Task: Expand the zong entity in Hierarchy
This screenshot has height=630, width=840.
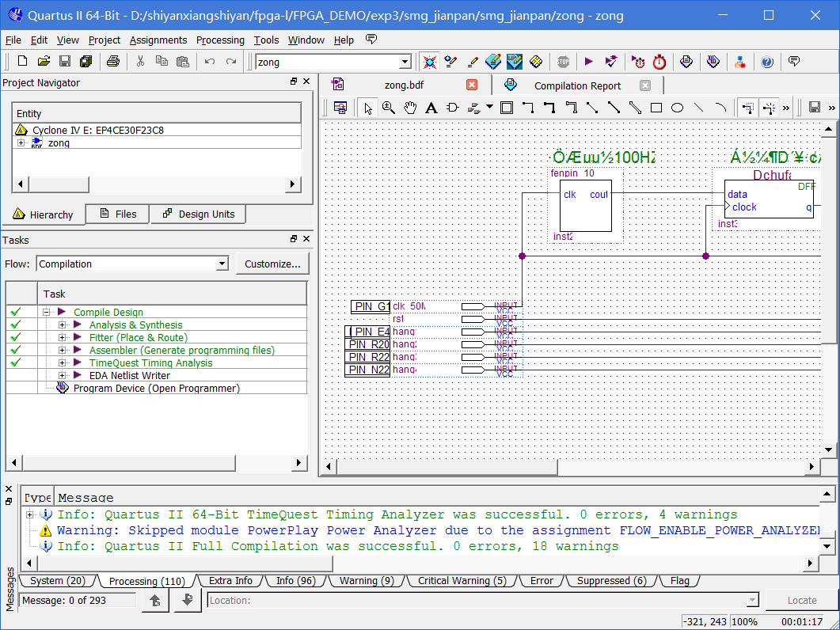Action: point(21,143)
